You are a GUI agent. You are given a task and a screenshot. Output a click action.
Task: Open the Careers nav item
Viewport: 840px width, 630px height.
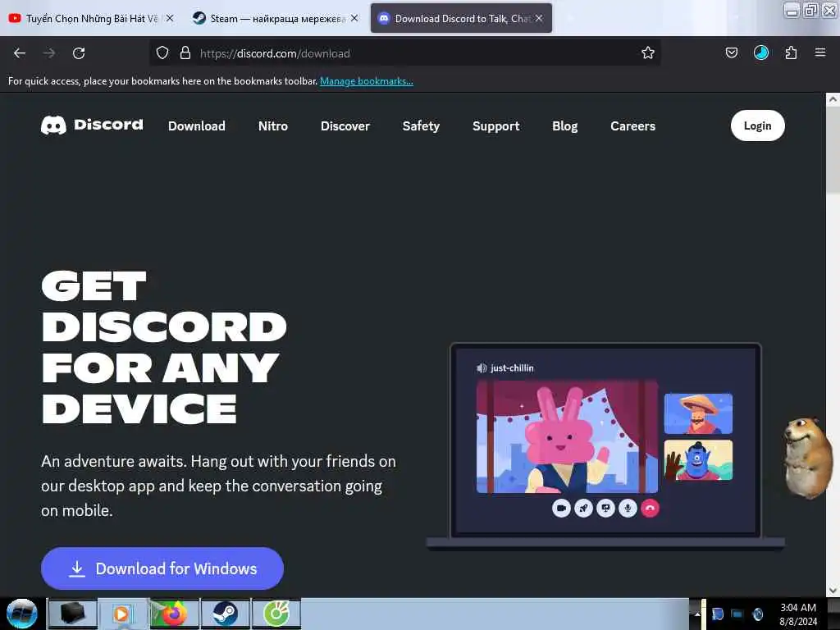point(632,126)
